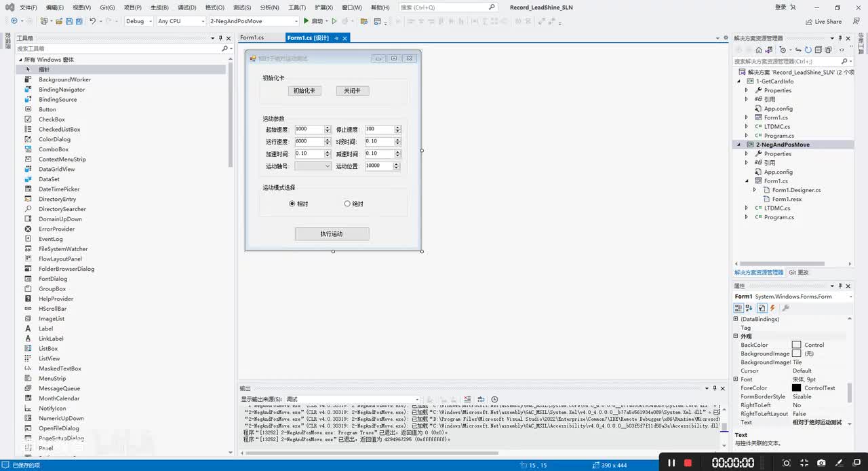
Task: Click the View Code icon in Solution Explorer
Action: pyautogui.click(x=842, y=50)
